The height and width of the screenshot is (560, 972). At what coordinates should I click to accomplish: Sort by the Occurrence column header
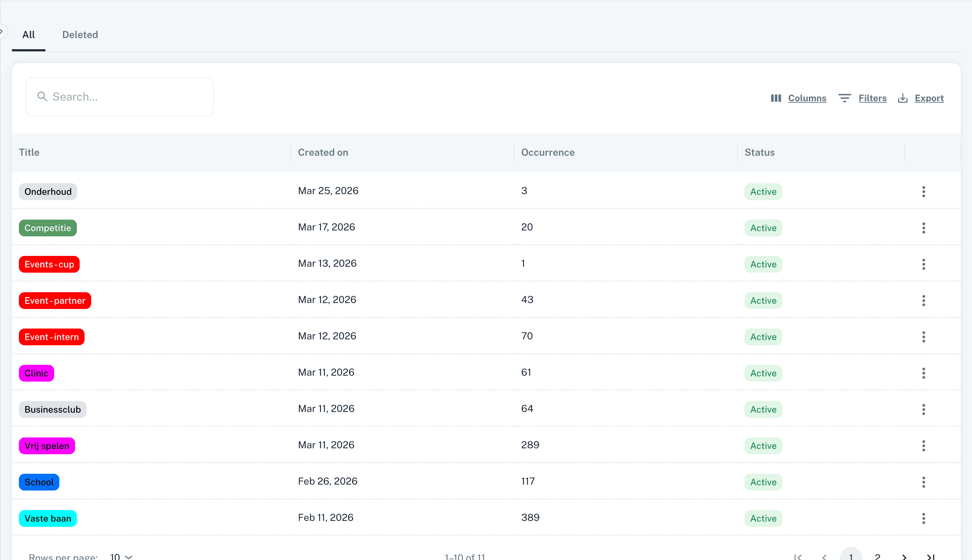click(x=547, y=152)
